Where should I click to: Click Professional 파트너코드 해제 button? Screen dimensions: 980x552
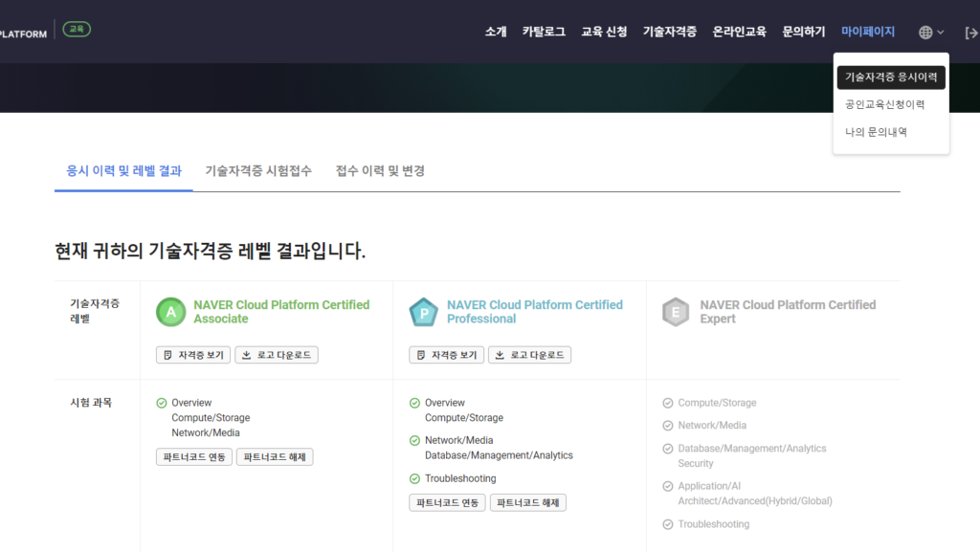527,502
